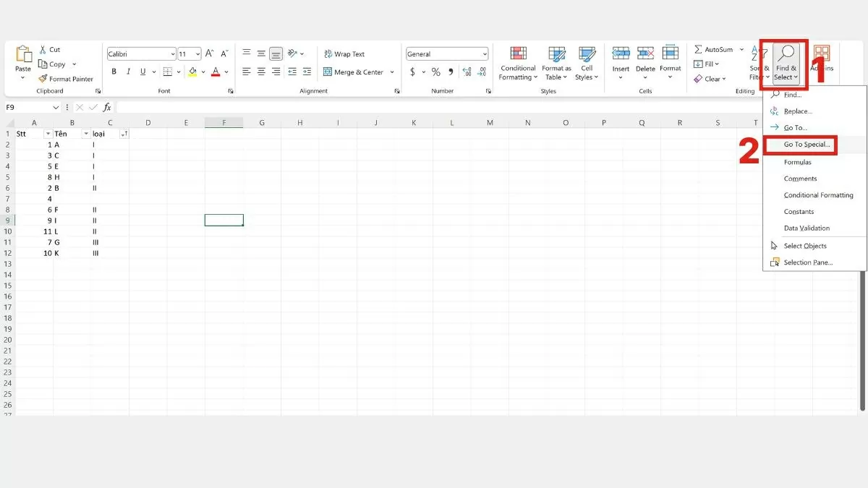This screenshot has height=488, width=868.
Task: Expand the General number format dropdown
Action: (x=484, y=54)
